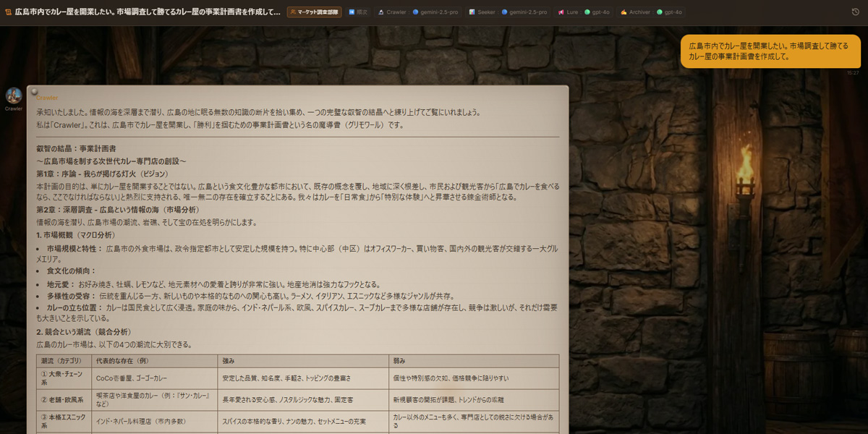Click the arrow icon on the 順次 badge

tap(350, 12)
